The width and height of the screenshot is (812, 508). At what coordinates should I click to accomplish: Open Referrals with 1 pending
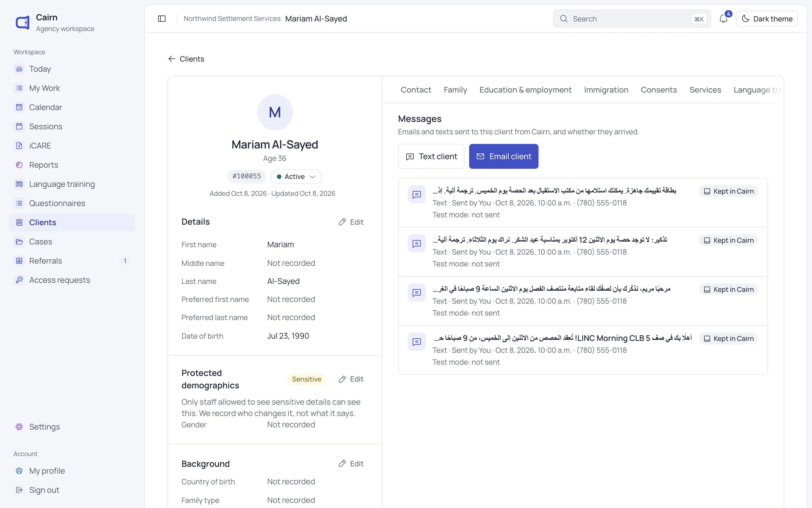(x=72, y=261)
